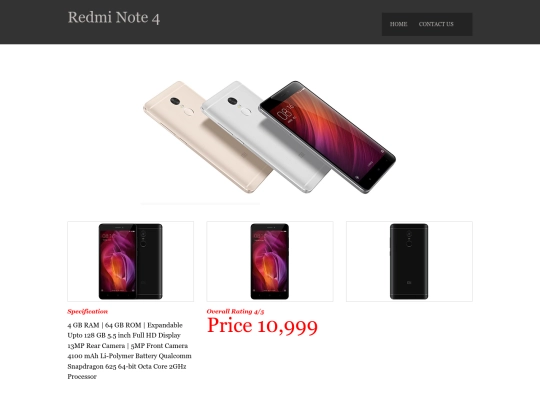540x405 pixels.
Task: Click the red Specification heading
Action: (x=87, y=311)
